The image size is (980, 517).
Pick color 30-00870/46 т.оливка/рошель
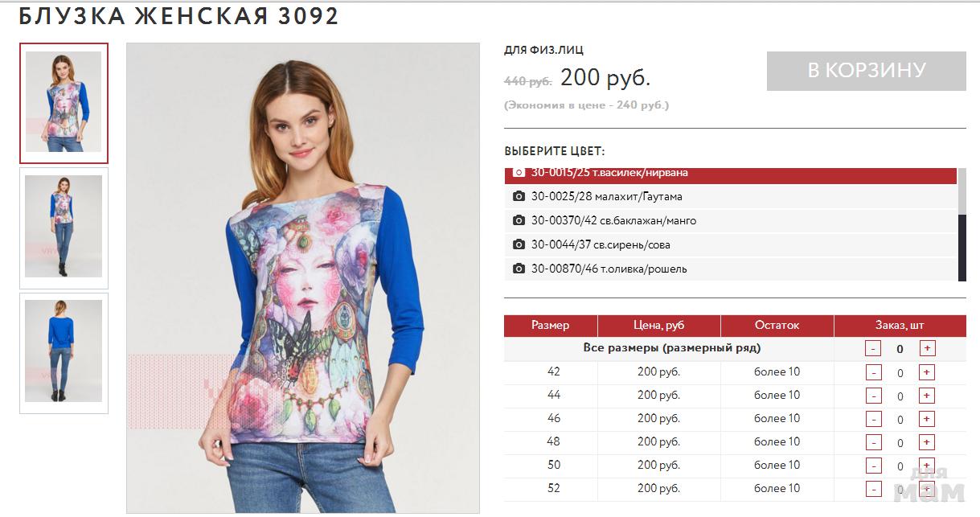coord(731,269)
